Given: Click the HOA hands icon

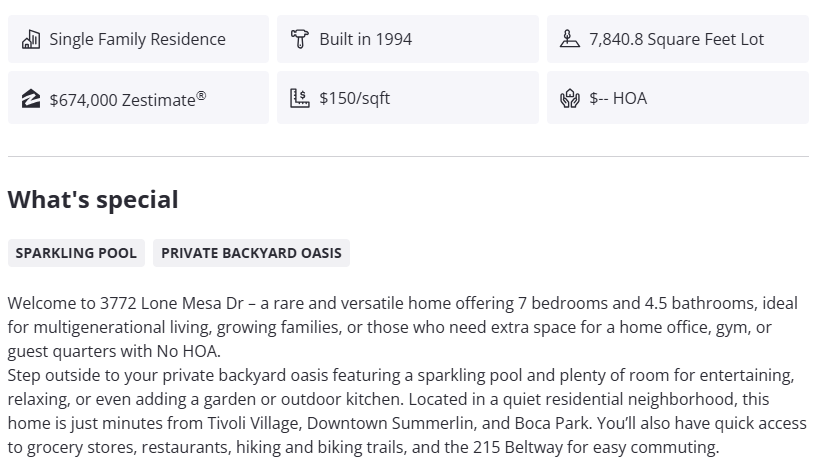Looking at the screenshot, I should pos(569,98).
